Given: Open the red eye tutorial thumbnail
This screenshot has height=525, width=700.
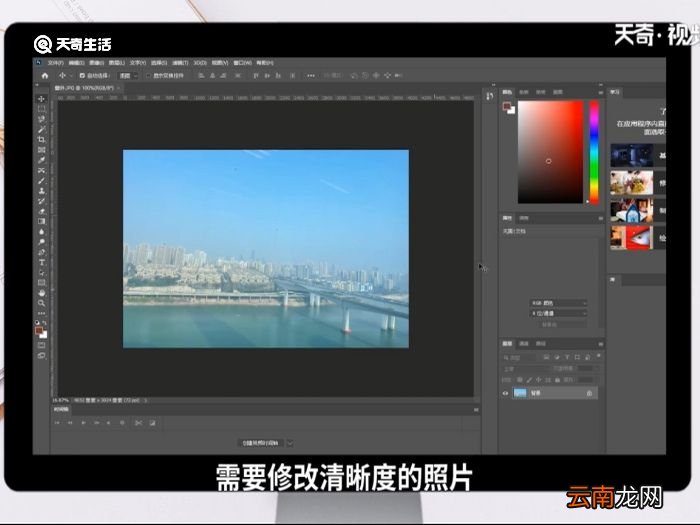Looking at the screenshot, I should click(x=631, y=238).
